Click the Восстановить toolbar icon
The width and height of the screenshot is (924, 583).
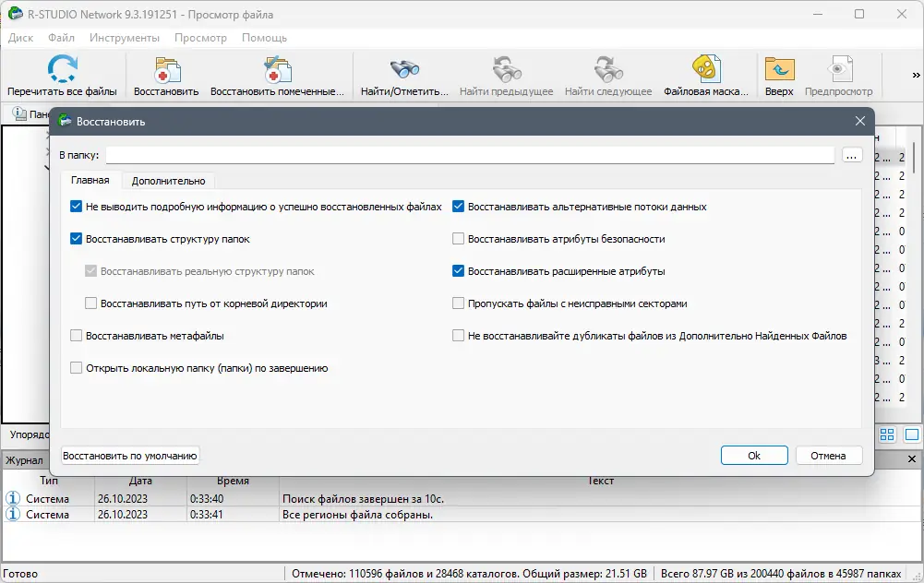coord(167,70)
